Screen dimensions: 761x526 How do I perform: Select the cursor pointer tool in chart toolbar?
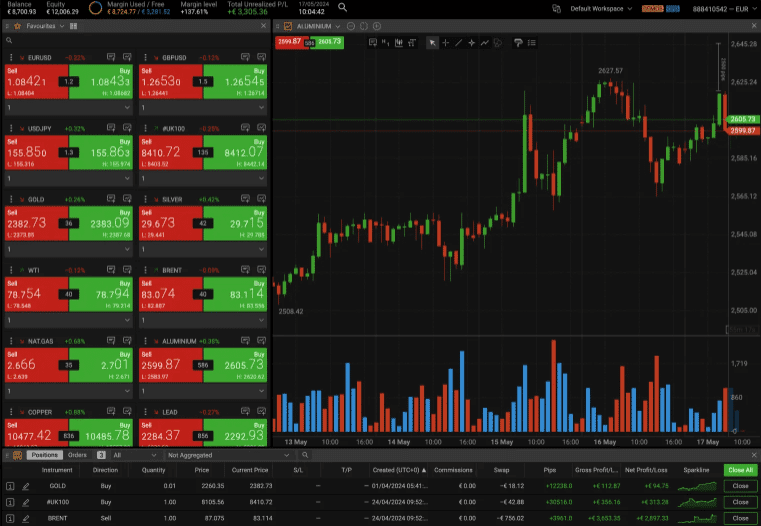tap(432, 43)
